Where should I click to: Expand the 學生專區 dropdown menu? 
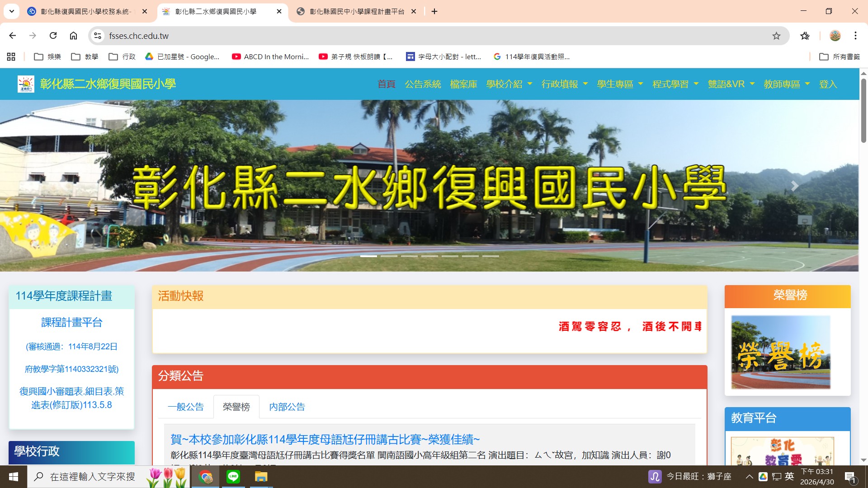tap(620, 84)
